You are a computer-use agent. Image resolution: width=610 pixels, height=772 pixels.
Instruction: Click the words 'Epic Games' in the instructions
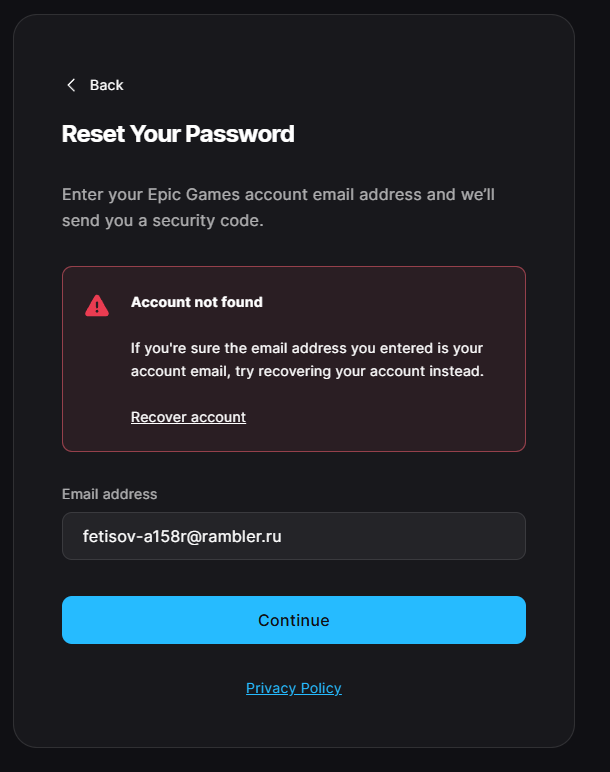tap(193, 194)
